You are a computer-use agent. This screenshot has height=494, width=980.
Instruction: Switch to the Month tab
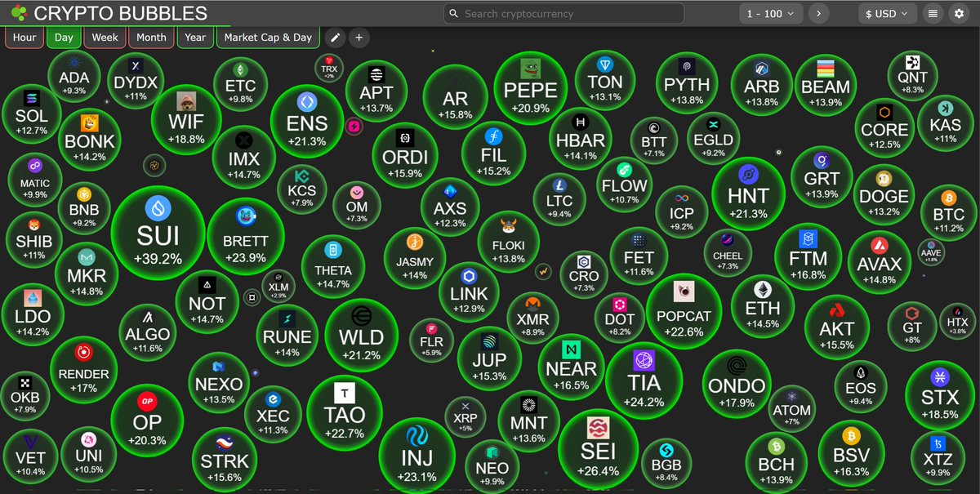tap(151, 38)
